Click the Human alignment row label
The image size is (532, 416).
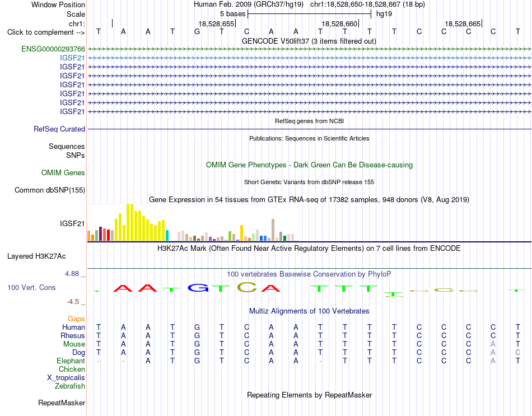click(73, 327)
